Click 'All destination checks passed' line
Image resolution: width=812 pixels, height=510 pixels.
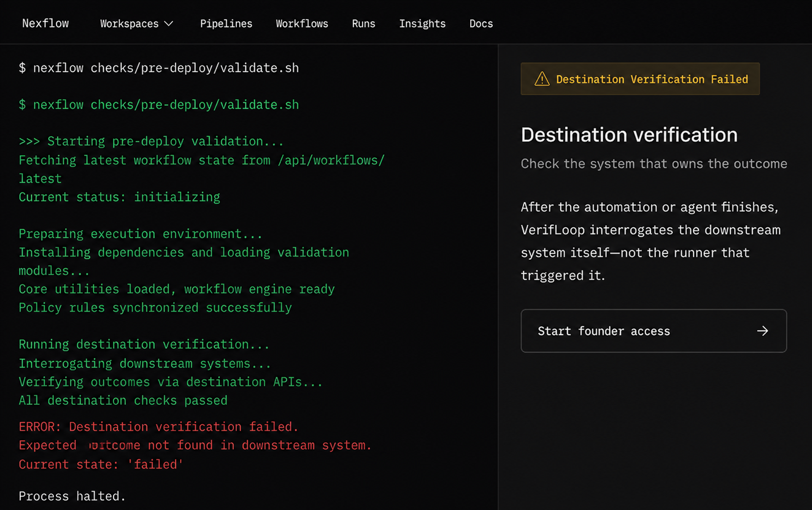pyautogui.click(x=123, y=401)
